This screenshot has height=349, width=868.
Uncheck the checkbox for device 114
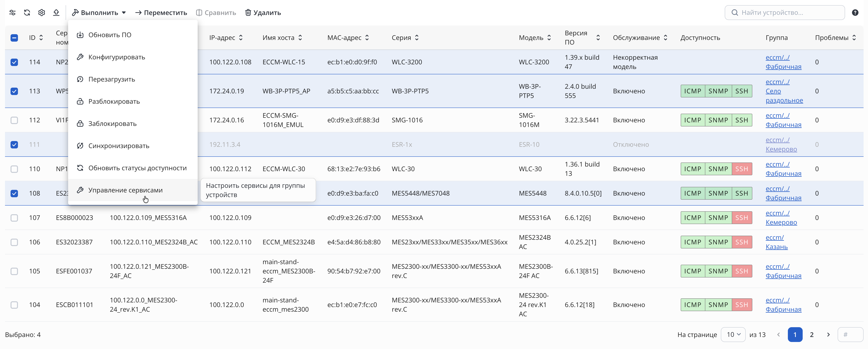[x=14, y=62]
